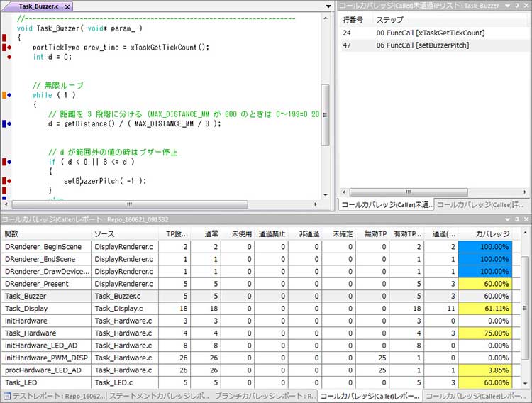Select the DRenderer_DrawDevice function row
Image resolution: width=532 pixels, height=403 pixels.
pyautogui.click(x=260, y=271)
